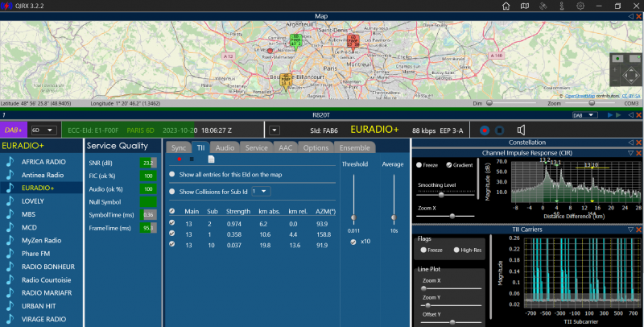
Task: Uncheck TII row with Sub 1
Action: click(172, 234)
